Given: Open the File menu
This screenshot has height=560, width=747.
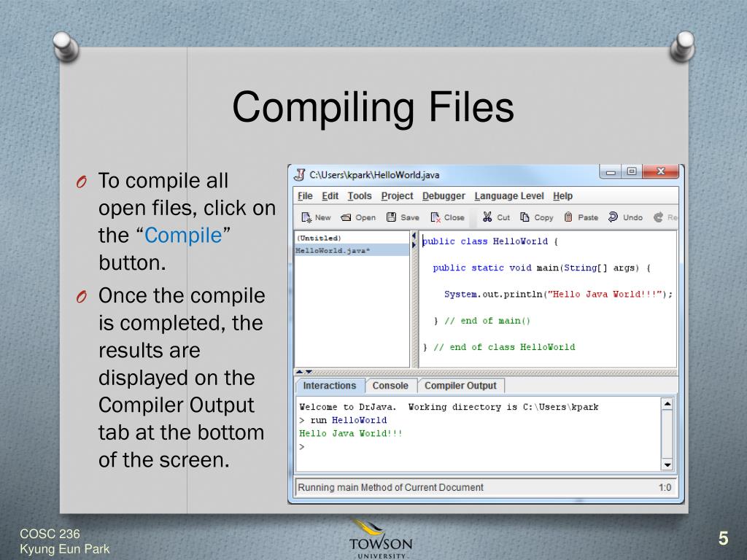Looking at the screenshot, I should coord(305,196).
